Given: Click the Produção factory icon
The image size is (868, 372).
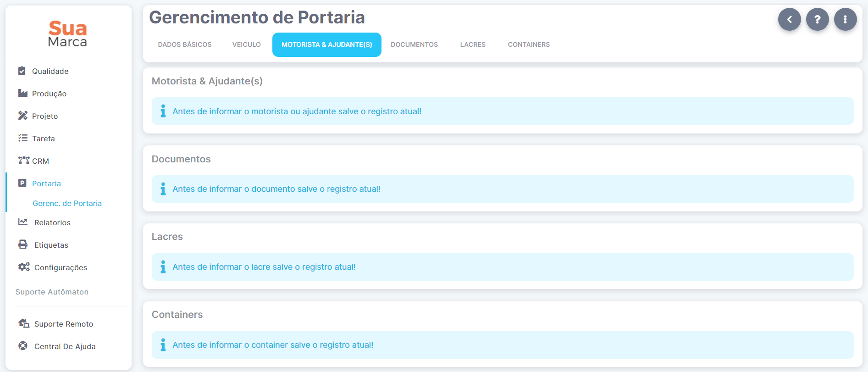Looking at the screenshot, I should tap(23, 93).
